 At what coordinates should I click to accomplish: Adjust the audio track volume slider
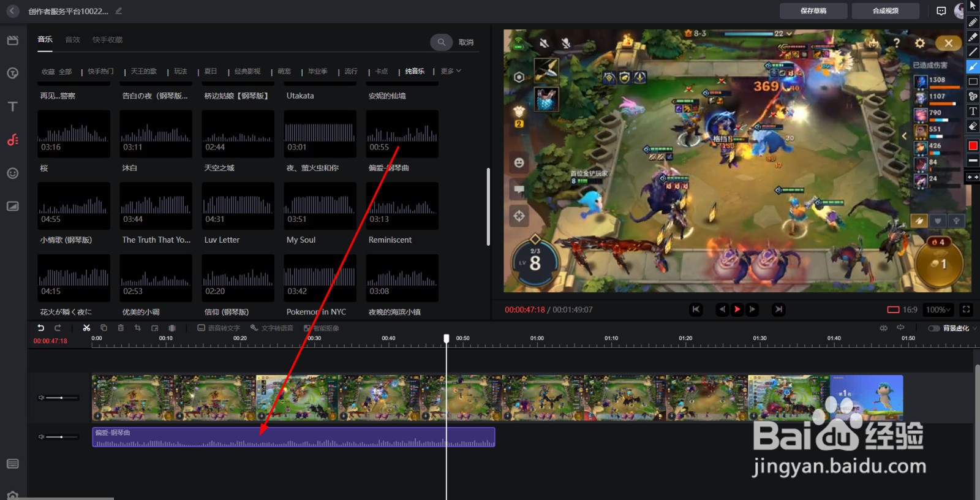click(x=62, y=437)
